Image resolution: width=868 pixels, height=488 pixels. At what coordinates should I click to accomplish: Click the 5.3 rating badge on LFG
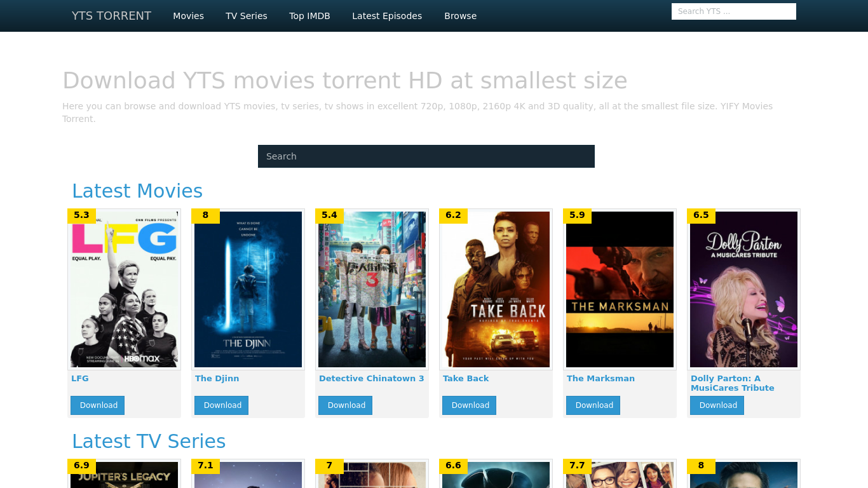82,215
